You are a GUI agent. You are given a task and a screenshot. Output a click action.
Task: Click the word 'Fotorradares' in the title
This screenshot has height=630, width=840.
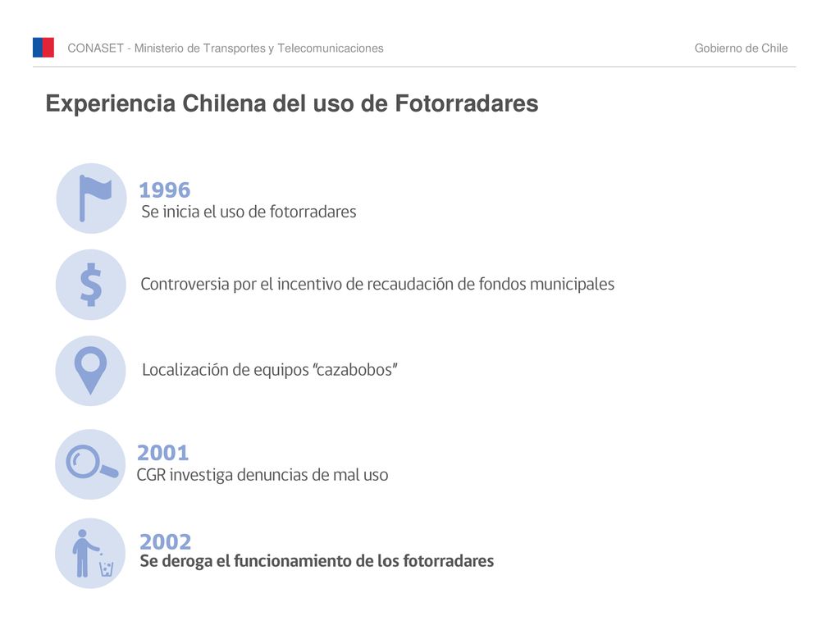[467, 103]
